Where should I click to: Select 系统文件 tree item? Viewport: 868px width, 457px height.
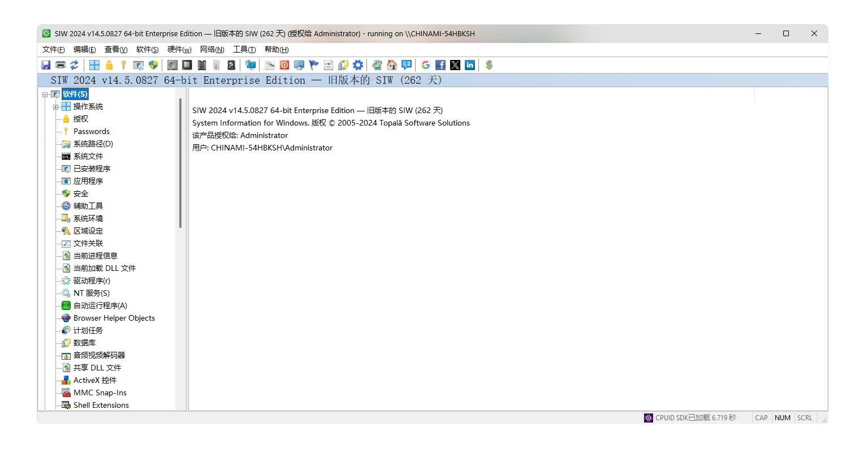pos(88,156)
